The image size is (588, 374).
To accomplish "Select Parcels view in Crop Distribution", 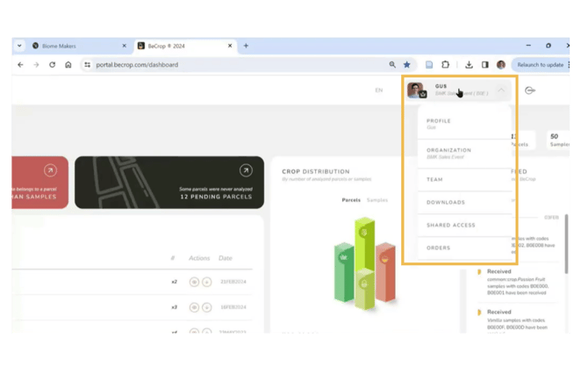I will (x=352, y=200).
